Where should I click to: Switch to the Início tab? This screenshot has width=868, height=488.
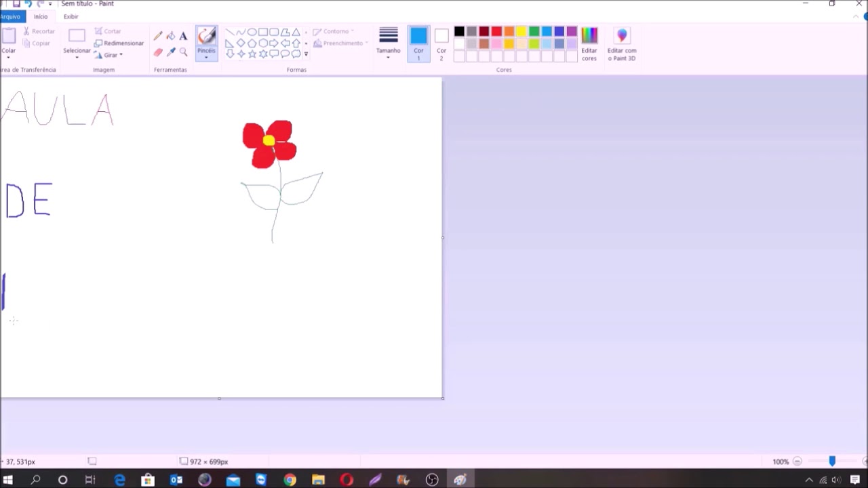[x=41, y=16]
